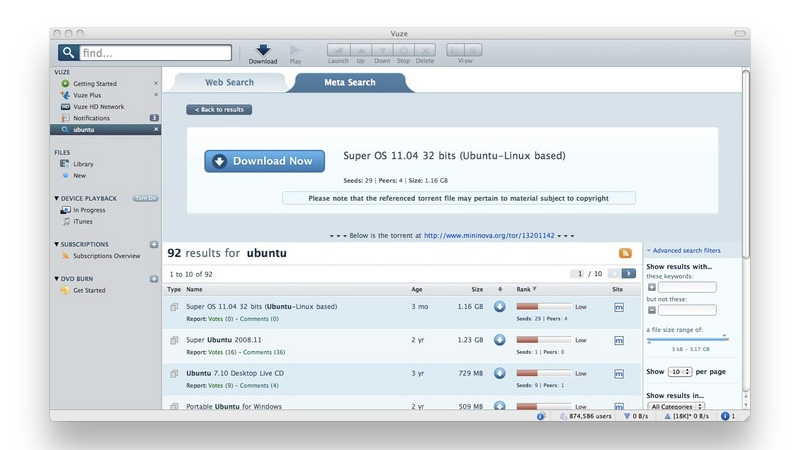Click the Download toolbar icon

(263, 51)
